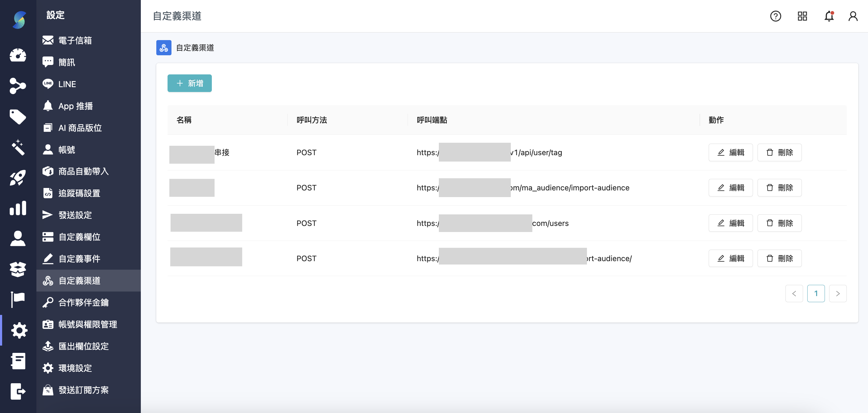Image resolution: width=868 pixels, height=413 pixels.
Task: Open 自定義事件 in the settings sidebar
Action: click(79, 259)
